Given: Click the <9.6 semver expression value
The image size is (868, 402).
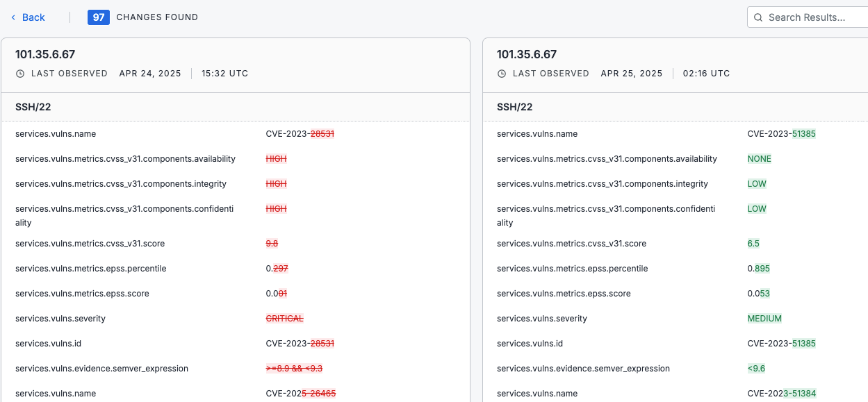Looking at the screenshot, I should [x=756, y=369].
